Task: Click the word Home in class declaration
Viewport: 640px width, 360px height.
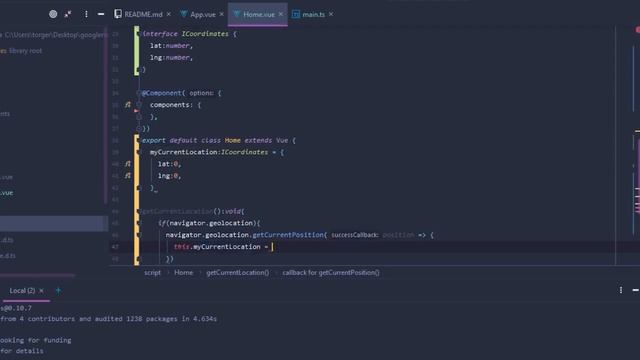Action: [232, 140]
